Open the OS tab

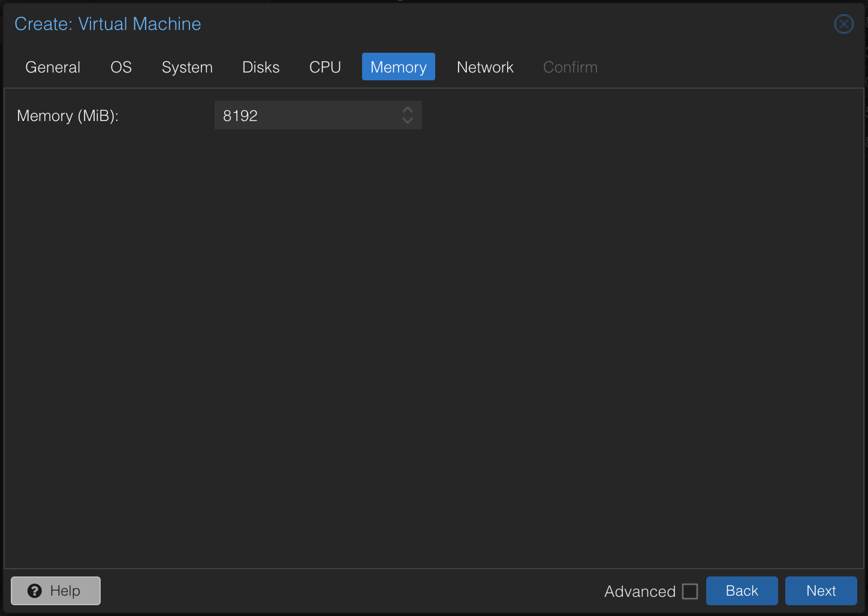pyautogui.click(x=120, y=67)
